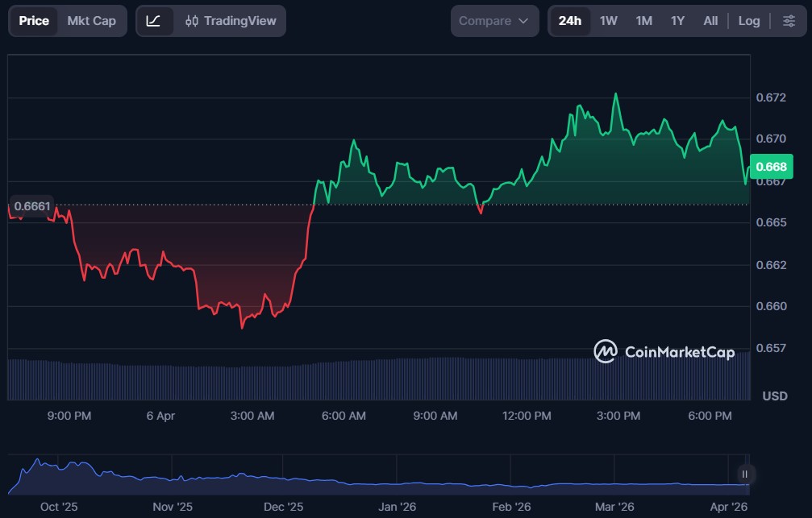Choose the 1Y time range

click(677, 21)
